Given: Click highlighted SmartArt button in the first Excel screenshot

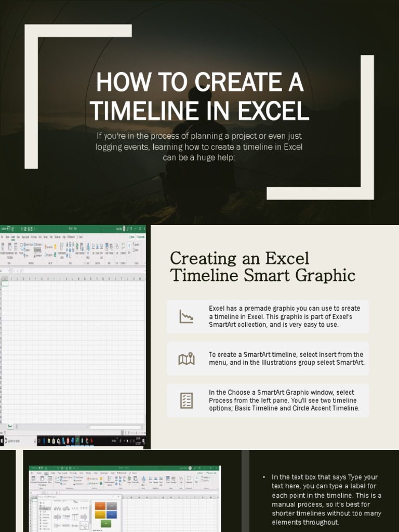Looking at the screenshot, I should pos(37,250).
